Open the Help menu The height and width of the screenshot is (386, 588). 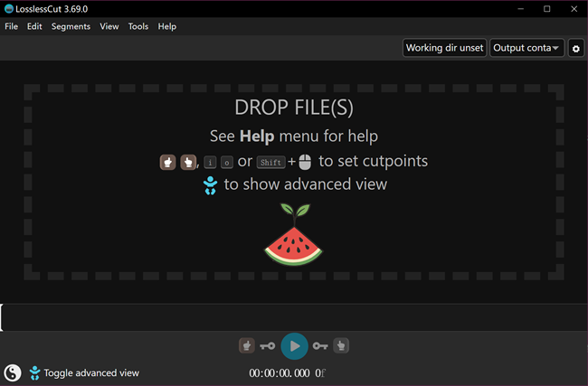(x=166, y=26)
